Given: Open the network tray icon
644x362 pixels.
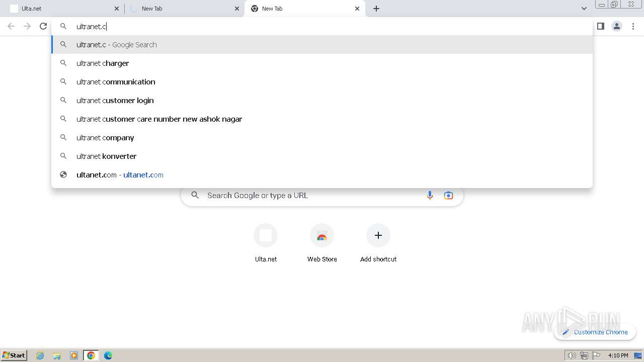Looking at the screenshot, I should [584, 355].
